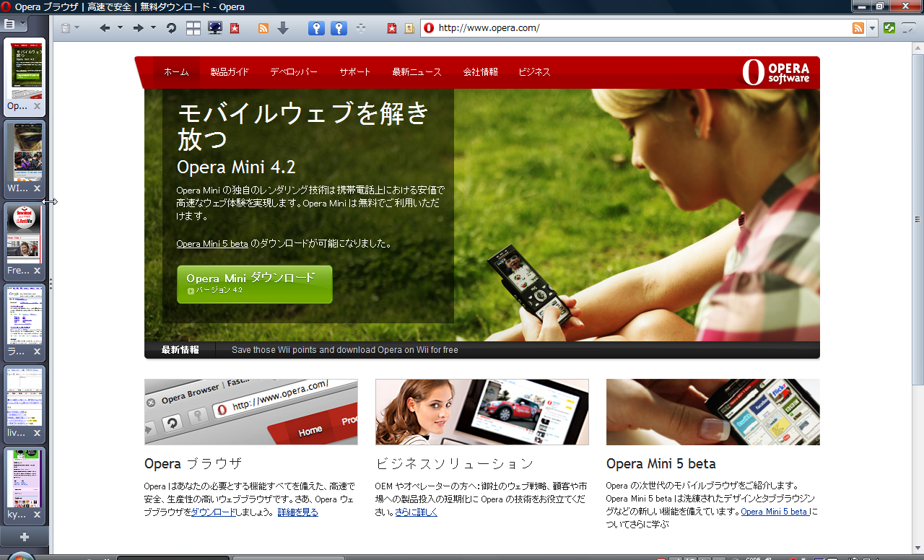Open the 製品ガイド menu item
The image size is (924, 560).
[x=230, y=72]
